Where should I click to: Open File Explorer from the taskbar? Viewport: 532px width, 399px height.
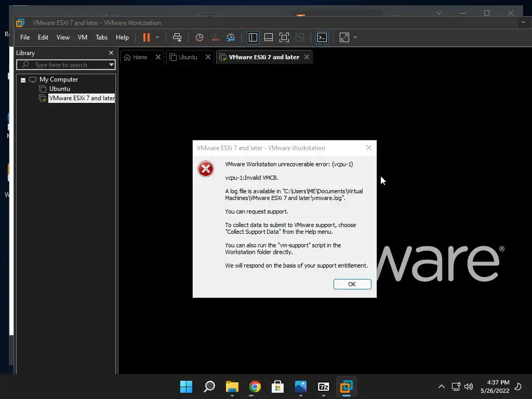[x=232, y=387]
